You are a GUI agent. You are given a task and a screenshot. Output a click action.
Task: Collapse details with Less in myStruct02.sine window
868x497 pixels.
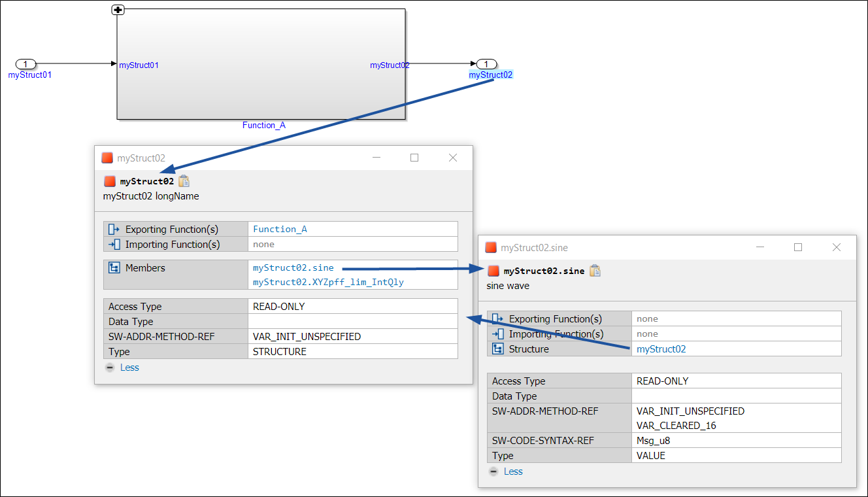pos(512,471)
